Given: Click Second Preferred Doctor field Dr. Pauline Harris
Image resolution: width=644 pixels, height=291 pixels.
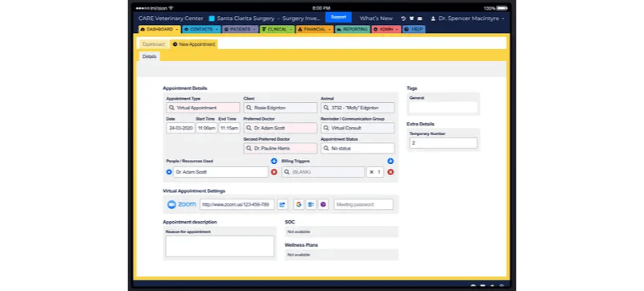Looking at the screenshot, I should pos(280,149).
